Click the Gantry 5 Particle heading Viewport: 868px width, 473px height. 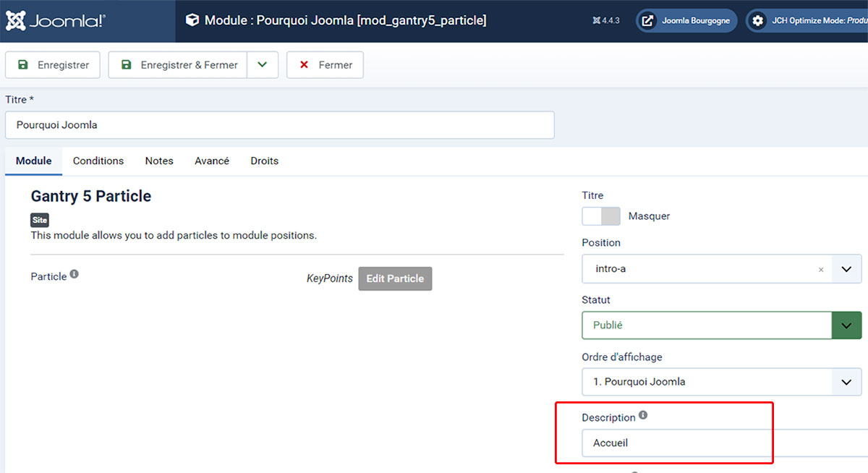[x=91, y=196]
